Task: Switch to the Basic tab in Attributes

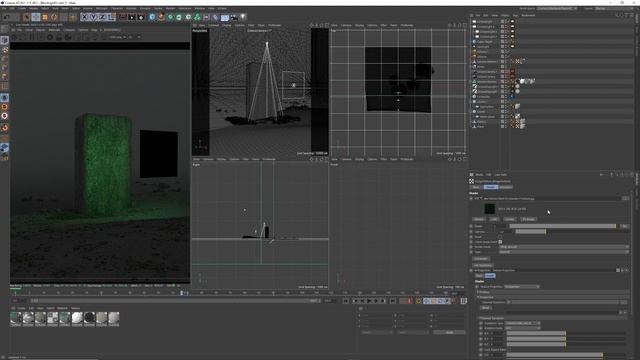Action: pyautogui.click(x=476, y=187)
